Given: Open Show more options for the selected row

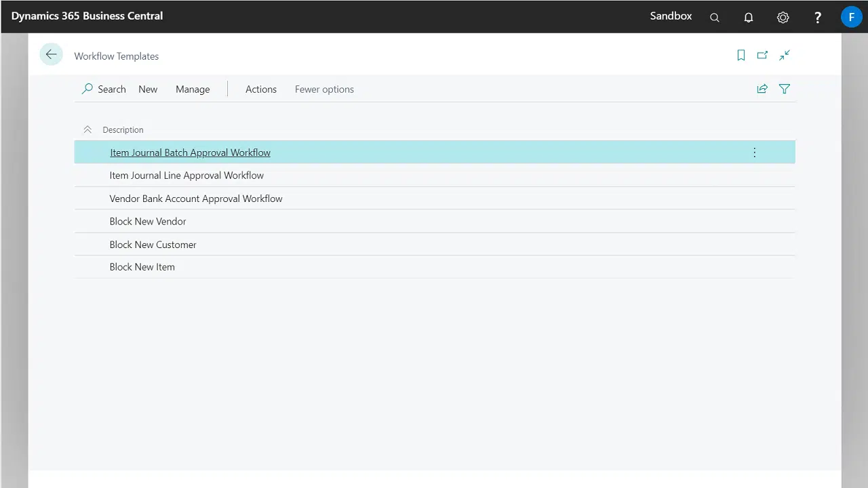Looking at the screenshot, I should pos(754,152).
